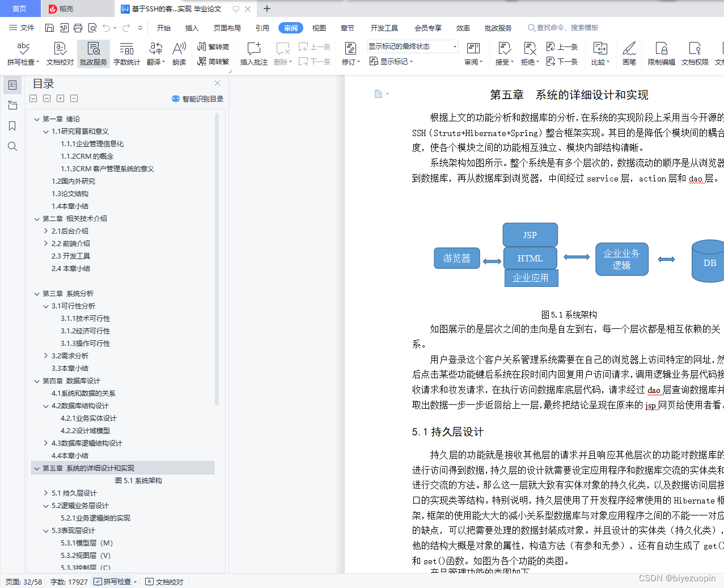Open the 文件 menu
The image size is (724, 588).
[x=22, y=28]
